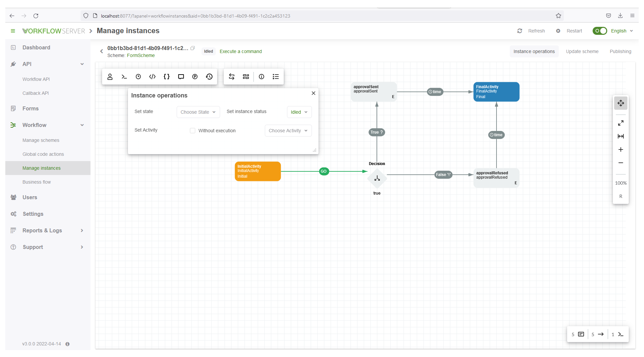Viewport: 644px width, 357px height.
Task: Select the transitions arrows icon
Action: [x=231, y=77]
